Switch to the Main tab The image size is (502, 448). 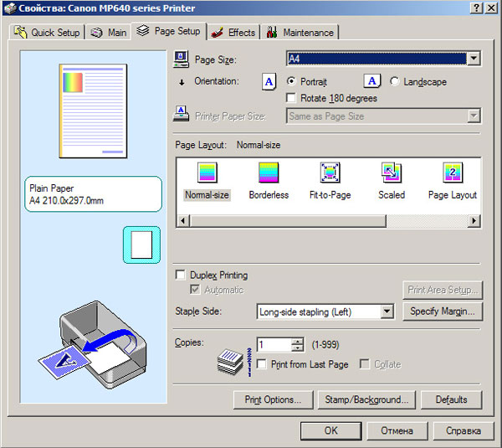coord(109,33)
